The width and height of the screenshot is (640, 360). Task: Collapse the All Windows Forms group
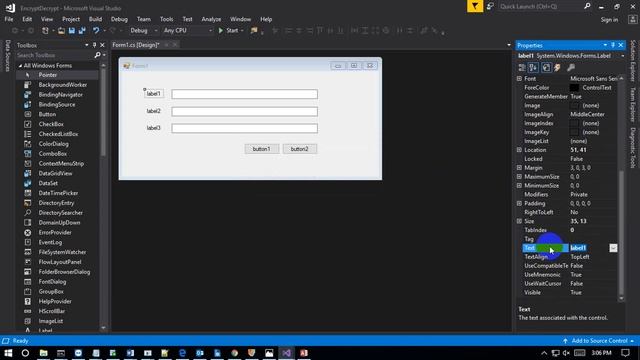click(20, 65)
